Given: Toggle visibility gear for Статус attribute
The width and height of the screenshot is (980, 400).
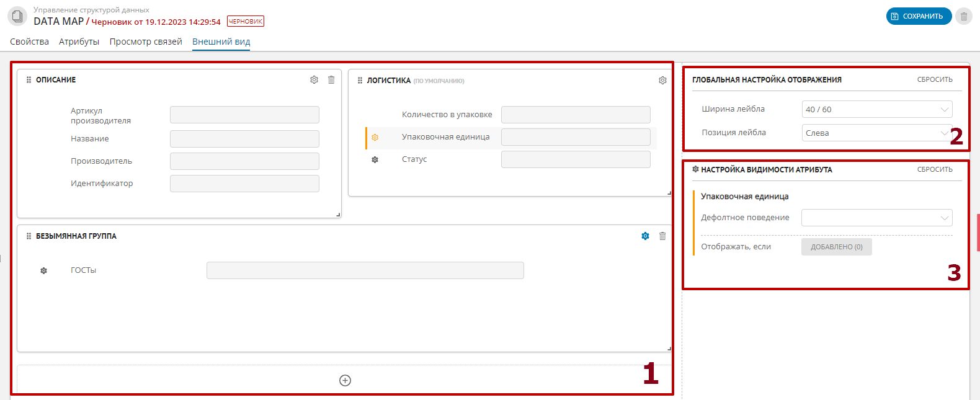Looking at the screenshot, I should [x=375, y=160].
